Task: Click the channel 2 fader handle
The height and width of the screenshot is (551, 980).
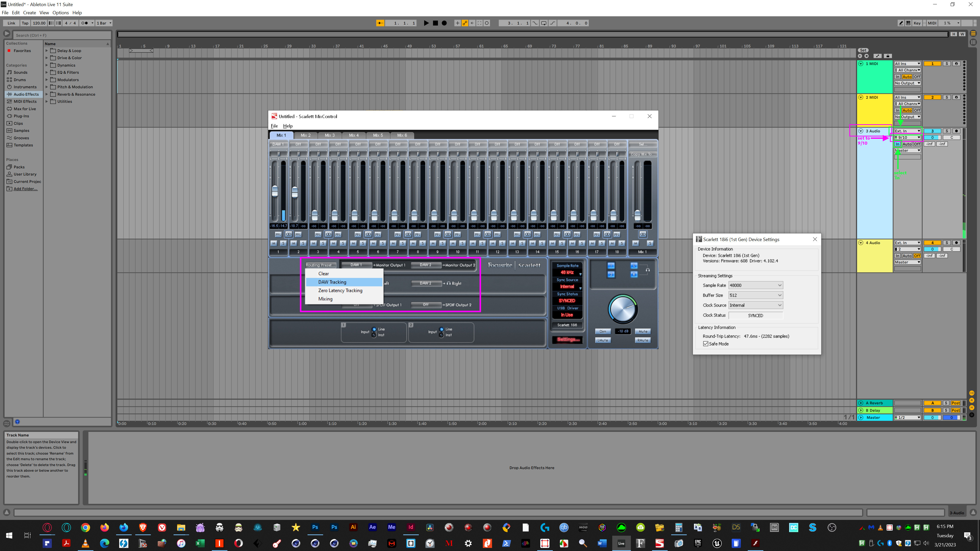Action: (x=295, y=192)
